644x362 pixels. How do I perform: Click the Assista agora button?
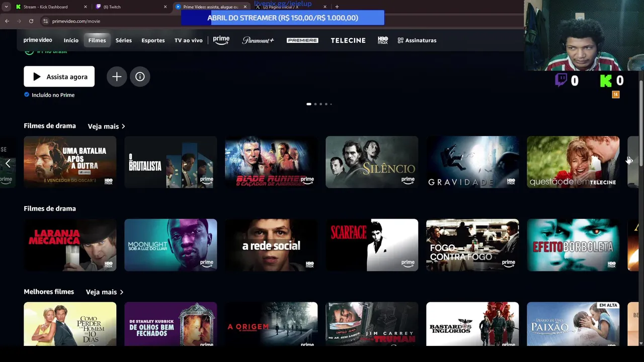point(59,76)
